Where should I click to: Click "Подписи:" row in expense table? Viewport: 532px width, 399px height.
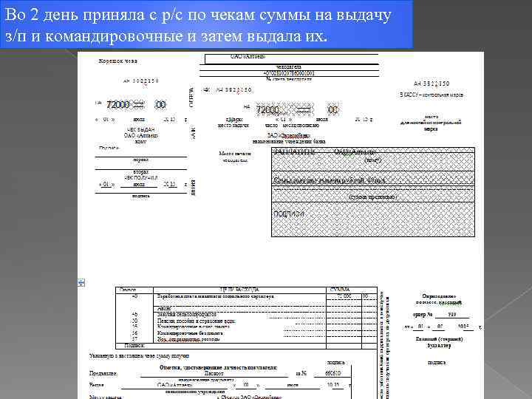click(134, 345)
